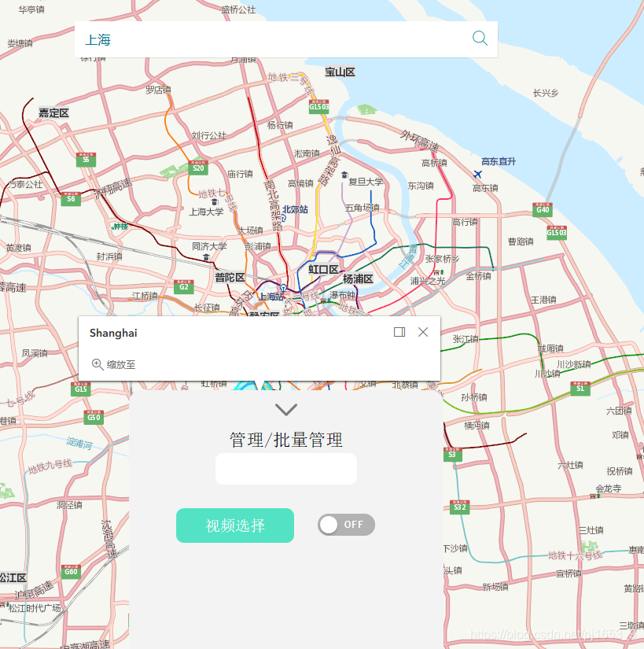644x649 pixels.
Task: Close the Shanghai popup
Action: [423, 332]
